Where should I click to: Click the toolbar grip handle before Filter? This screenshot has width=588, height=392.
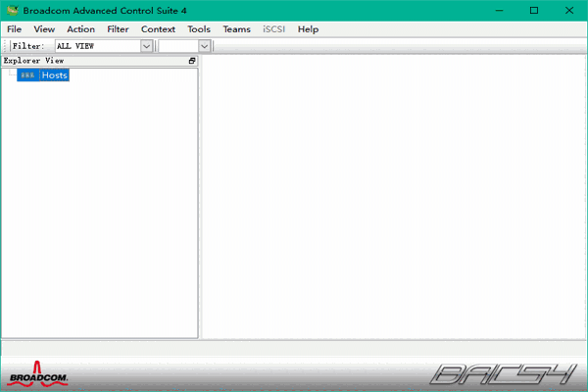pos(6,46)
